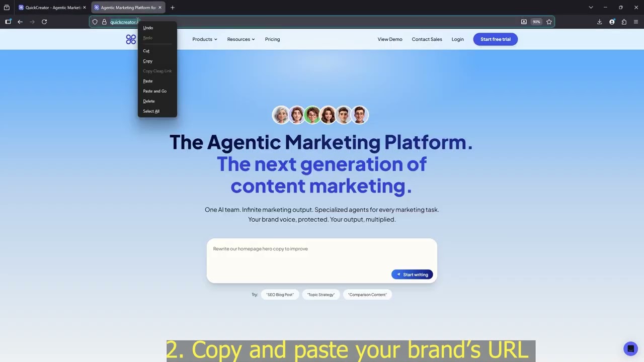Choose Copy in the context menu
The width and height of the screenshot is (644, 362).
[147, 61]
